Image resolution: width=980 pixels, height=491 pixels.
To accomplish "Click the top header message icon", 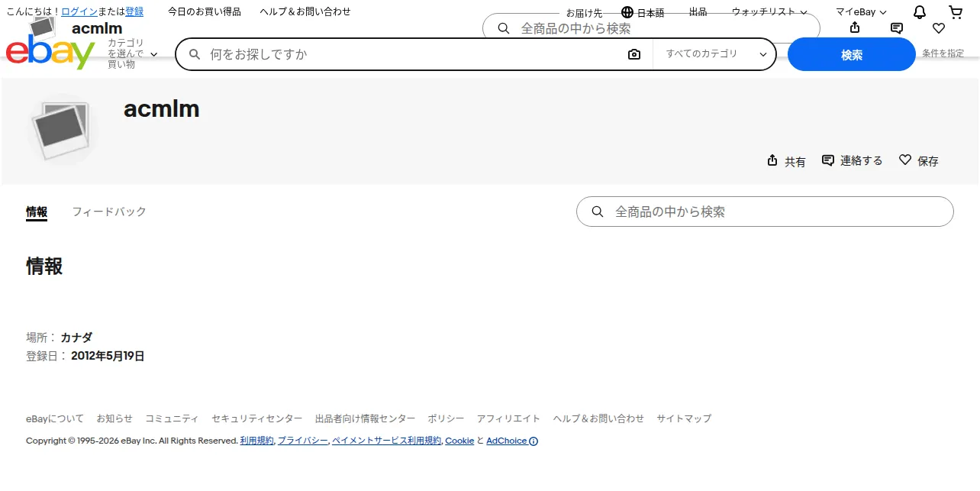I will [x=897, y=28].
